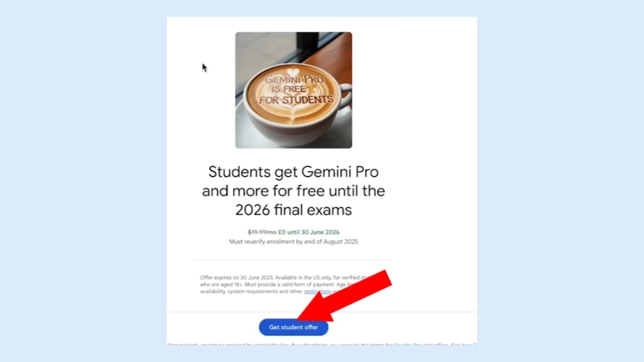644x362 pixels.
Task: Click the horizontal divider below the price
Action: (294, 260)
